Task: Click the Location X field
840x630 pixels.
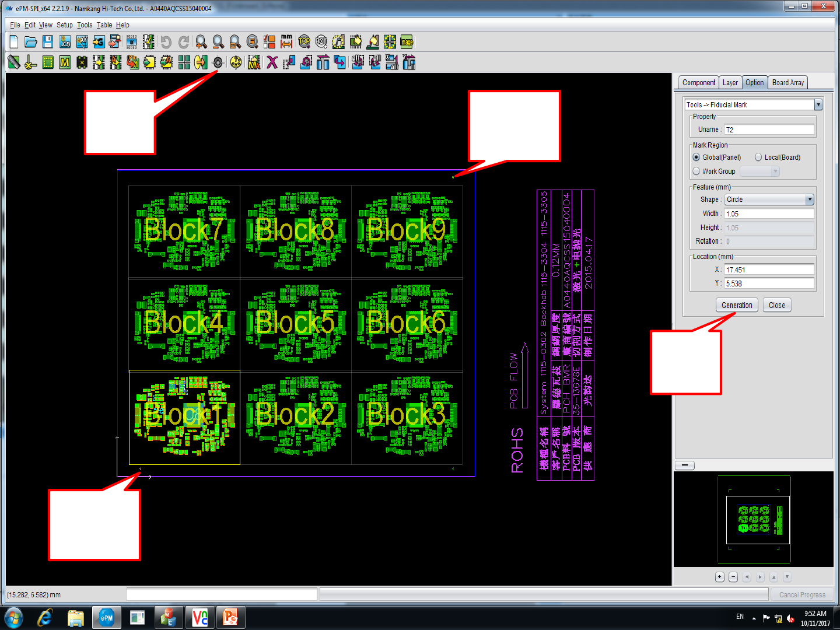Action: [769, 269]
